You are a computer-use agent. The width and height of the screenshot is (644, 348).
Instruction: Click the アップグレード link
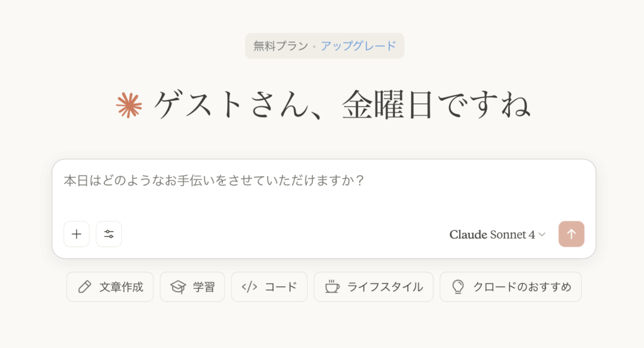click(358, 45)
